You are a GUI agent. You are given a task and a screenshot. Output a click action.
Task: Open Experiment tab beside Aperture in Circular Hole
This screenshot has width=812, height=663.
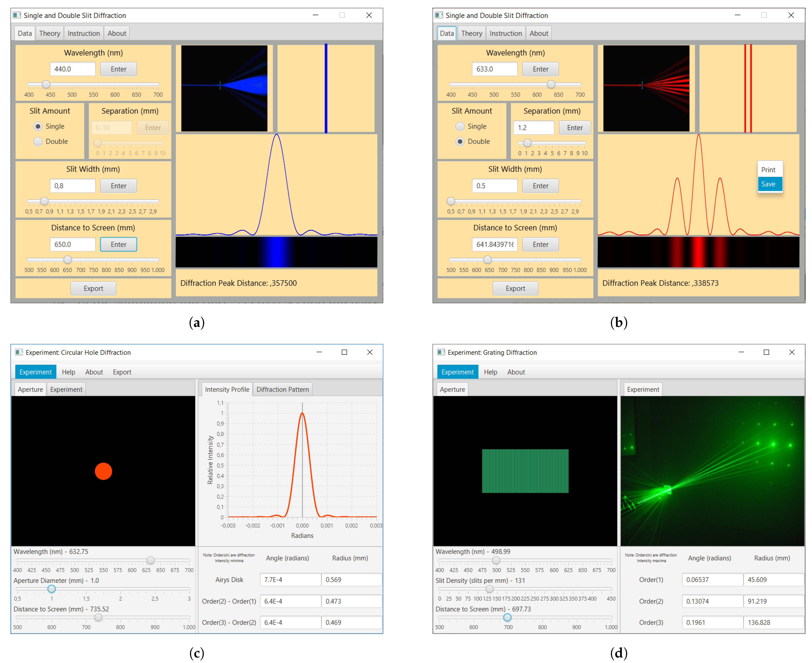(x=66, y=390)
